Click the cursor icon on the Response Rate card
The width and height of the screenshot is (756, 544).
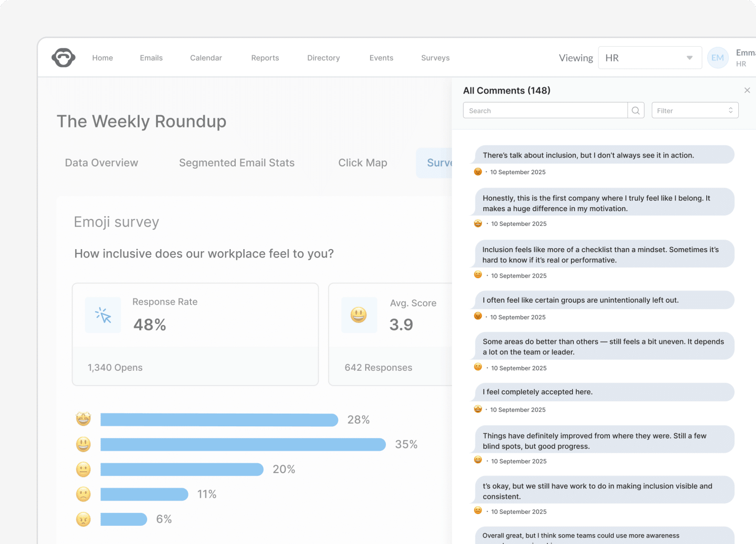pos(103,315)
